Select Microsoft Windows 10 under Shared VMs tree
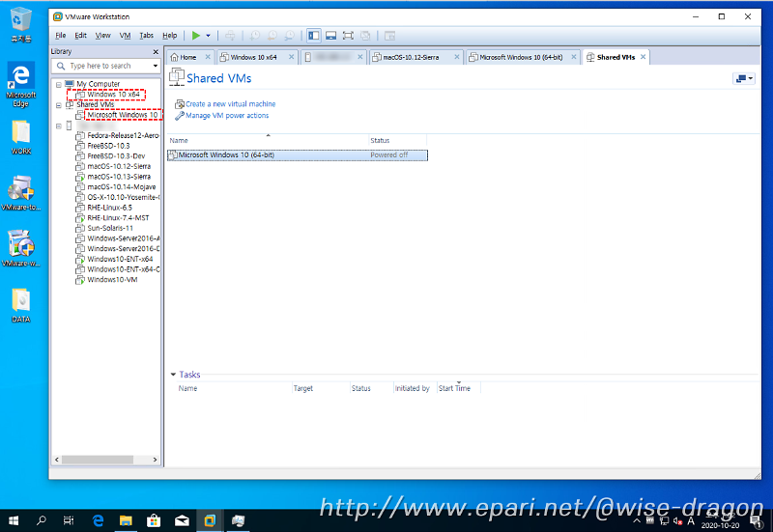 [123, 115]
